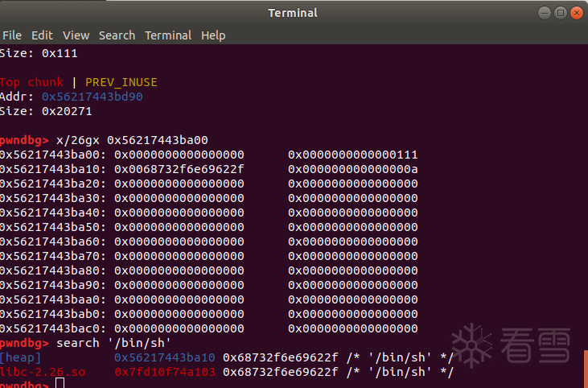Click the PREV_INUSE flag text
This screenshot has width=588, height=388.
[121, 82]
